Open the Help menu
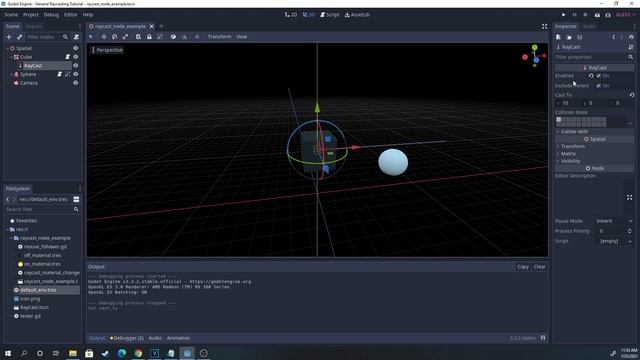Image resolution: width=640 pixels, height=360 pixels. coord(88,15)
